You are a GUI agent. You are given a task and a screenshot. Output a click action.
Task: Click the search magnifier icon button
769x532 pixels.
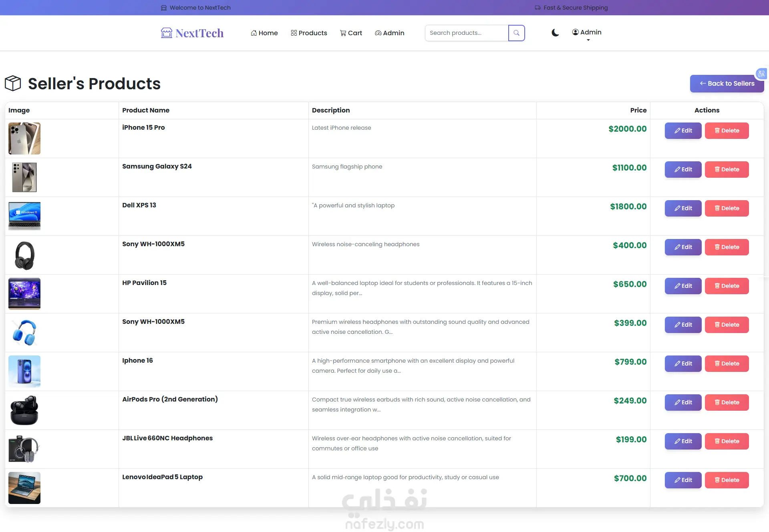(x=516, y=33)
